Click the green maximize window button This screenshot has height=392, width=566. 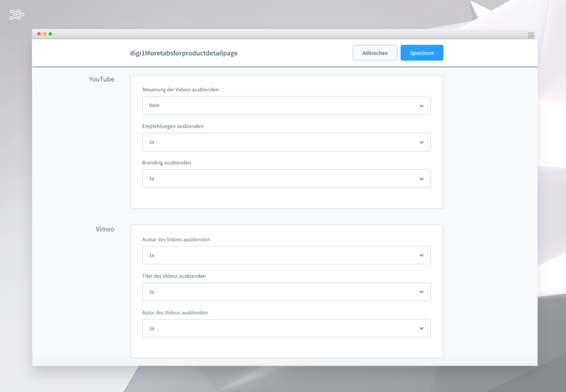(50, 34)
